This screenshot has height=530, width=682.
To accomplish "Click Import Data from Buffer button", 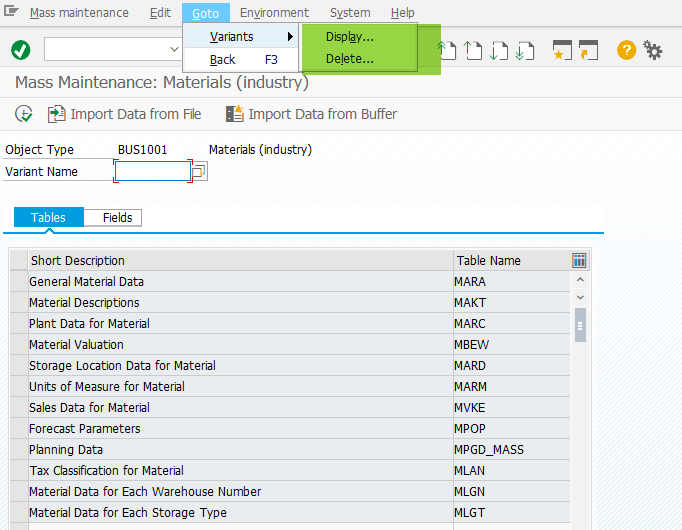I will point(312,114).
